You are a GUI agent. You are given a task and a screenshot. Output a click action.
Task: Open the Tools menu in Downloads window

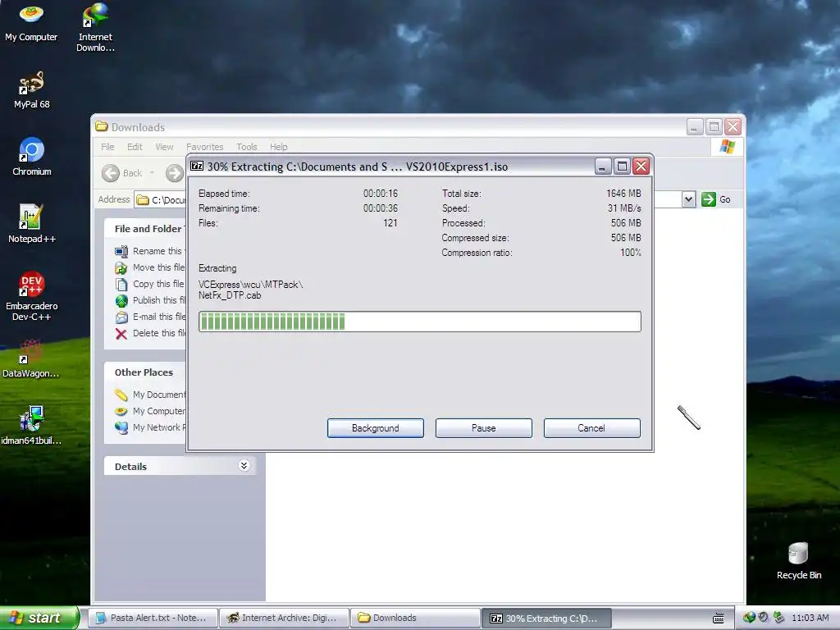coord(247,147)
